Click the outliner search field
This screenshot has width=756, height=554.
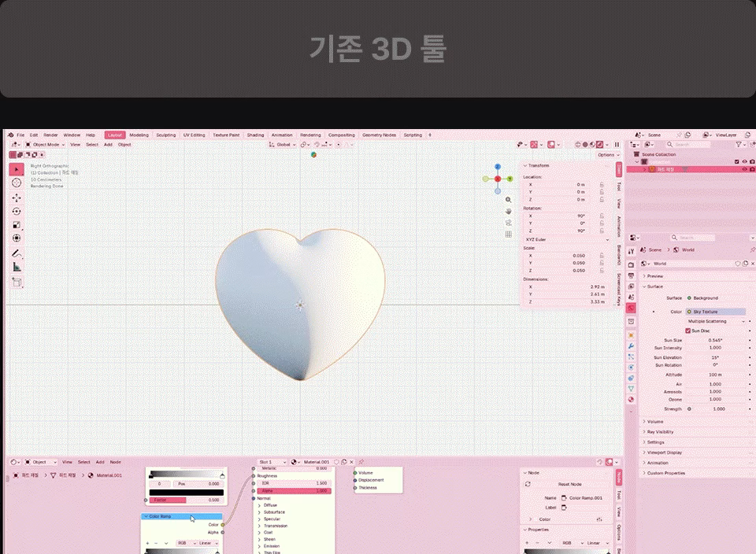[687, 145]
